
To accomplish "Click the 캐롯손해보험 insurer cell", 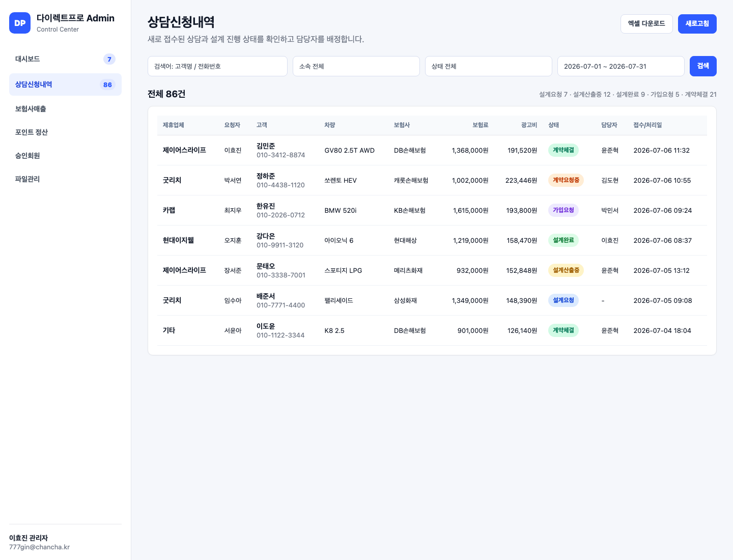I will point(411,181).
